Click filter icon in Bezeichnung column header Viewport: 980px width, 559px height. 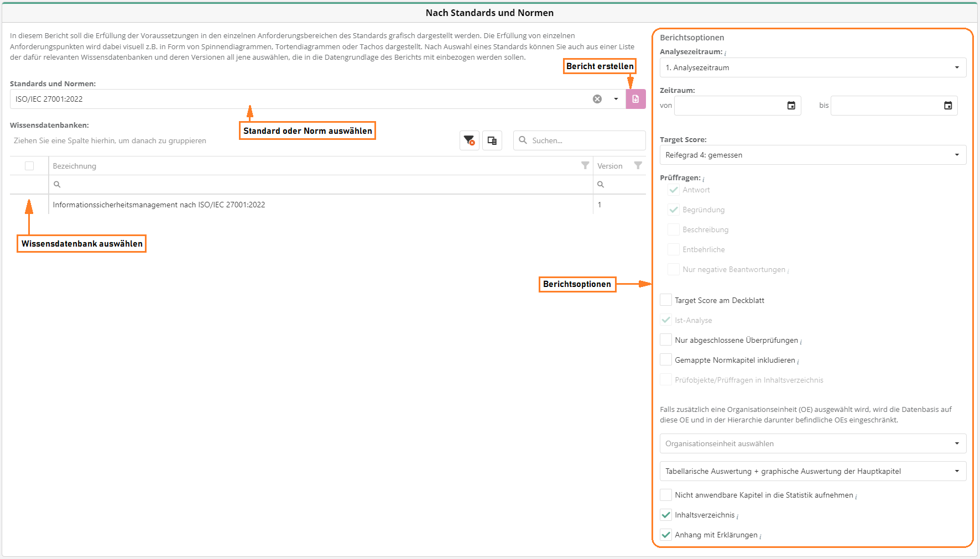click(x=585, y=166)
